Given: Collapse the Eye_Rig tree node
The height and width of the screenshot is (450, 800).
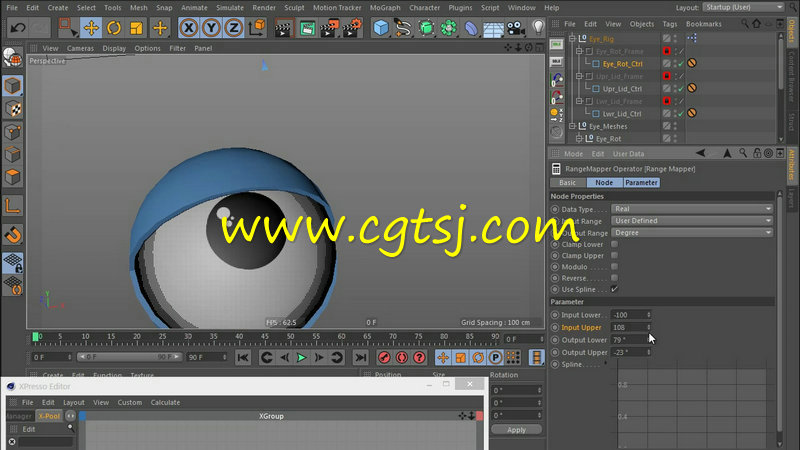Looking at the screenshot, I should point(572,39).
